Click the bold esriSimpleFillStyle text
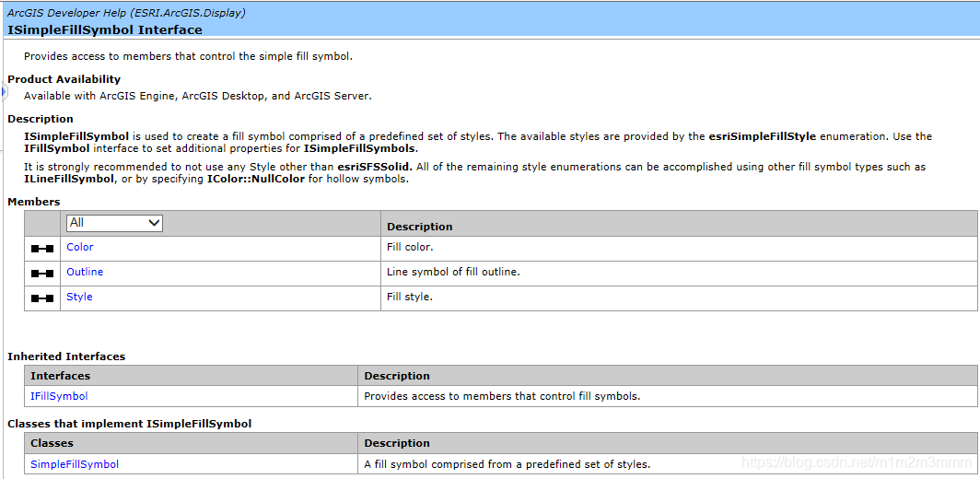The width and height of the screenshot is (980, 479). (x=762, y=136)
